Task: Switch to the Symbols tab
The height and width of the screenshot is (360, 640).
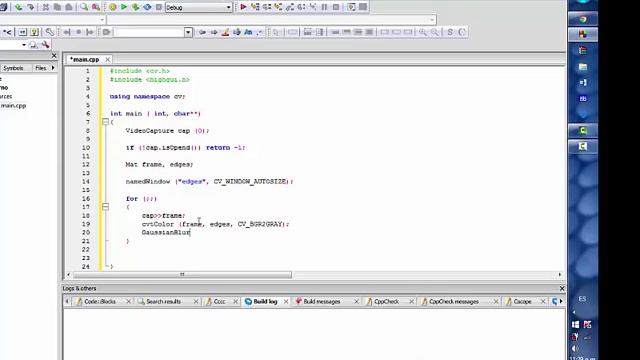Action: point(13,68)
